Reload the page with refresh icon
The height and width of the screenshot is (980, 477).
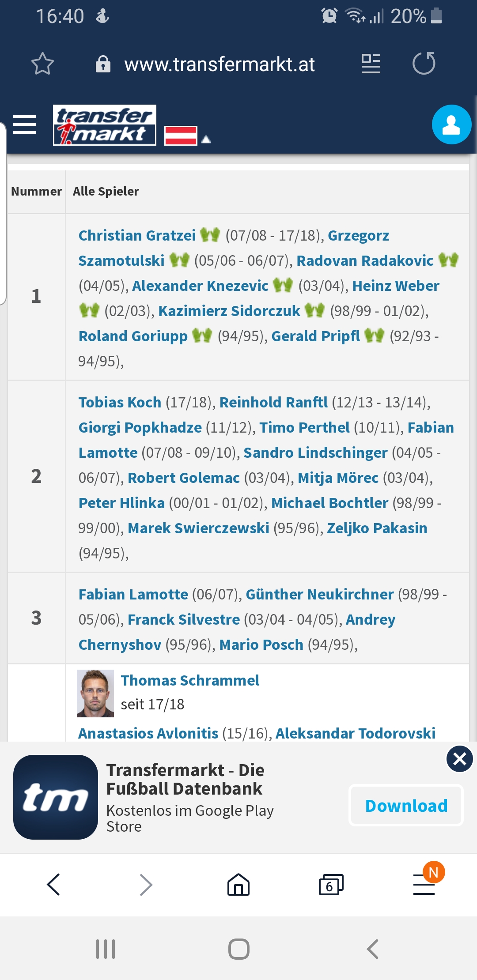424,64
